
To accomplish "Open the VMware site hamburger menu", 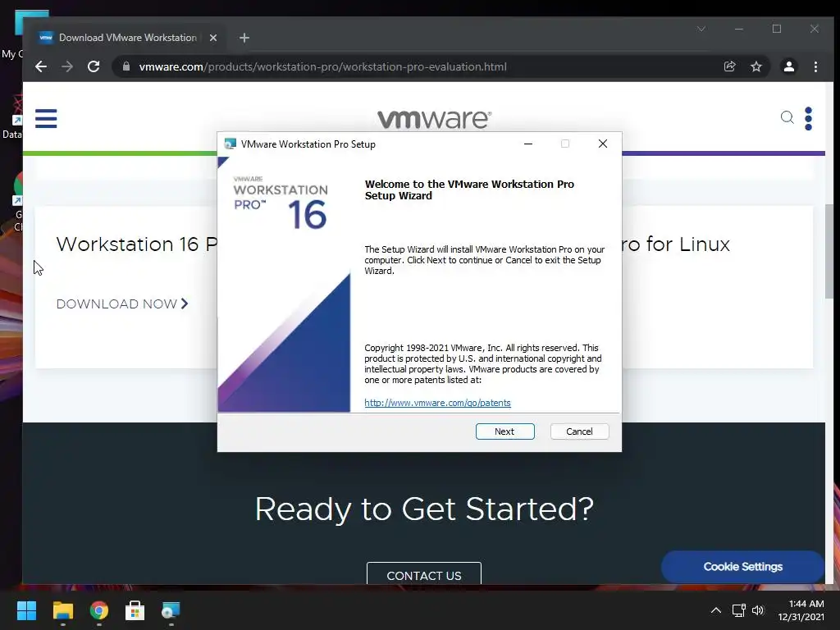I will (x=46, y=118).
